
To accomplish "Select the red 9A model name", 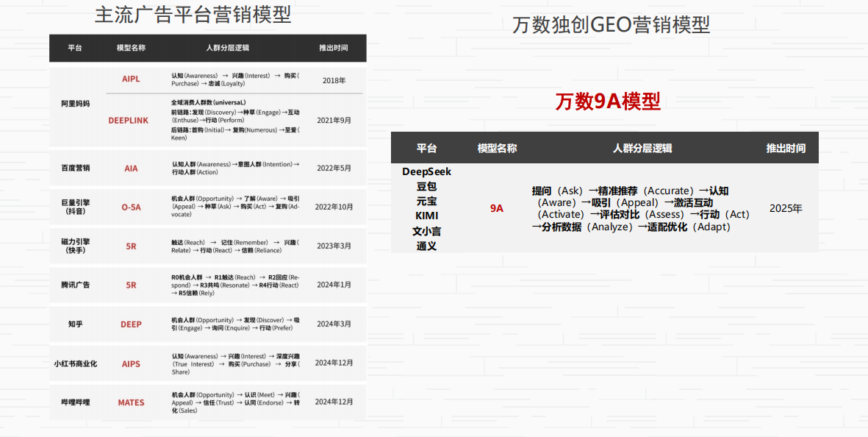I will 497,209.
